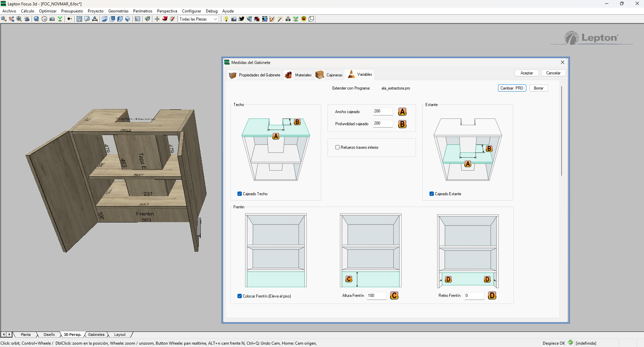Click the Altura Frentín input field

tap(376, 296)
